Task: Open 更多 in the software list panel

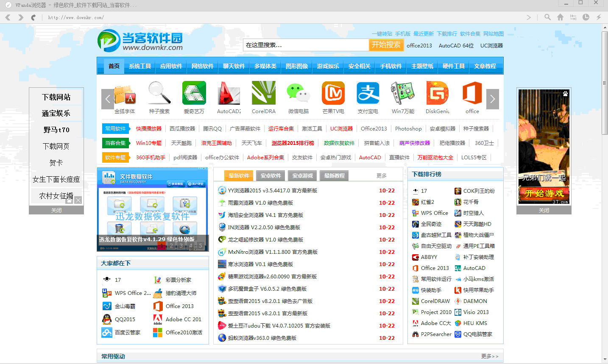Action: (x=382, y=175)
